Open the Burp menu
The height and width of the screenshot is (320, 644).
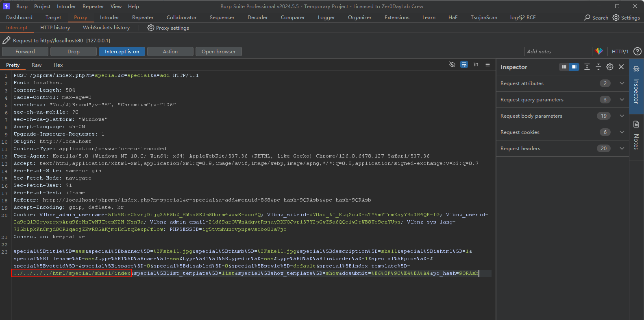point(22,7)
